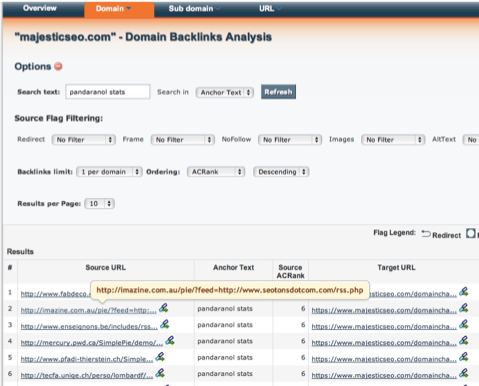Click the tool icon beside row 1 target URL

click(x=464, y=292)
